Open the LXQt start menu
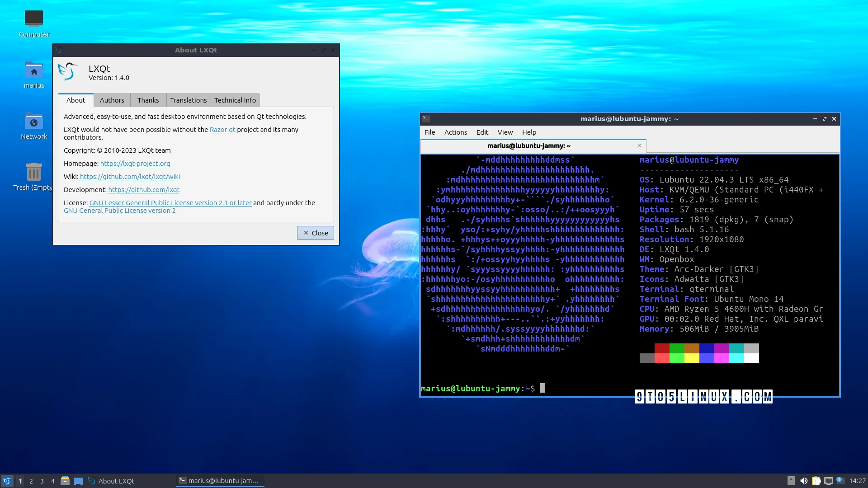The image size is (868, 488). pos(7,481)
